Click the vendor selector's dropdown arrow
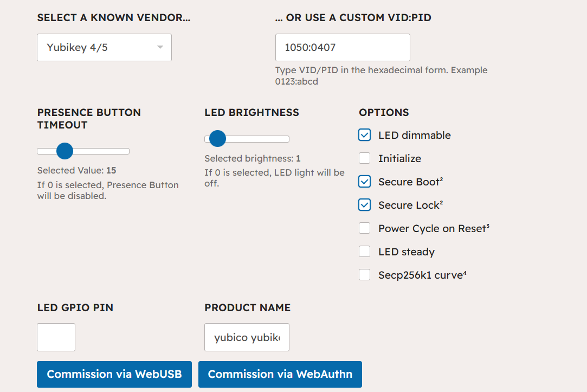This screenshot has height=392, width=587. [x=160, y=48]
